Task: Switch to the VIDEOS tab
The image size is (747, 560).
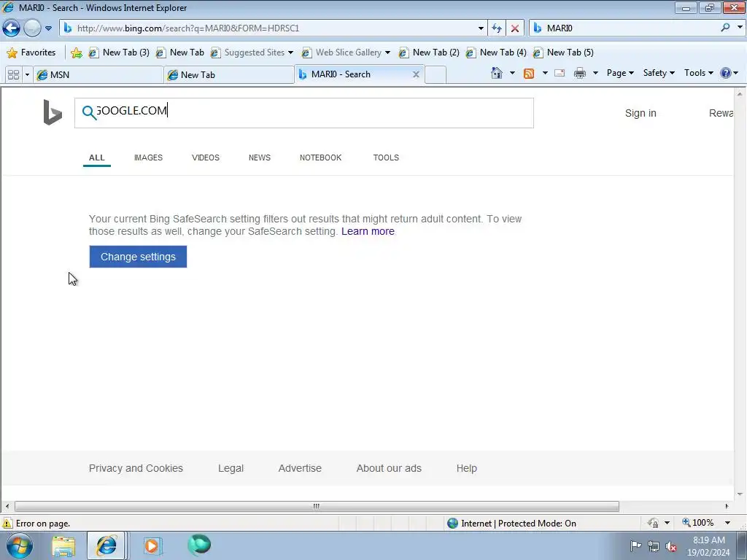Action: tap(205, 157)
